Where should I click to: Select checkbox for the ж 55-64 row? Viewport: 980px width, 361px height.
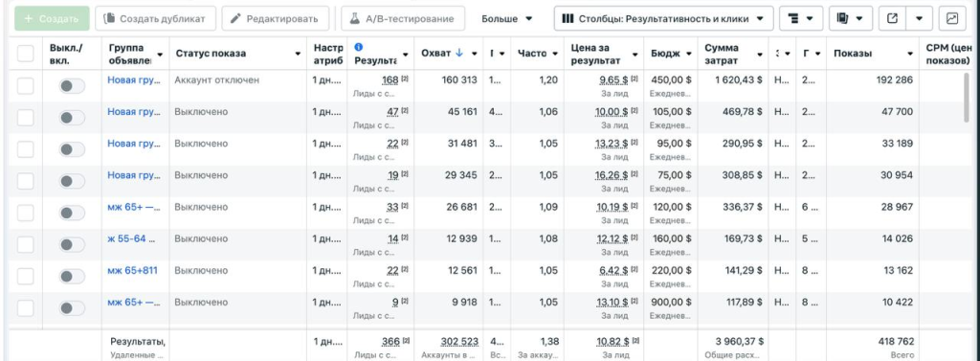tap(25, 244)
